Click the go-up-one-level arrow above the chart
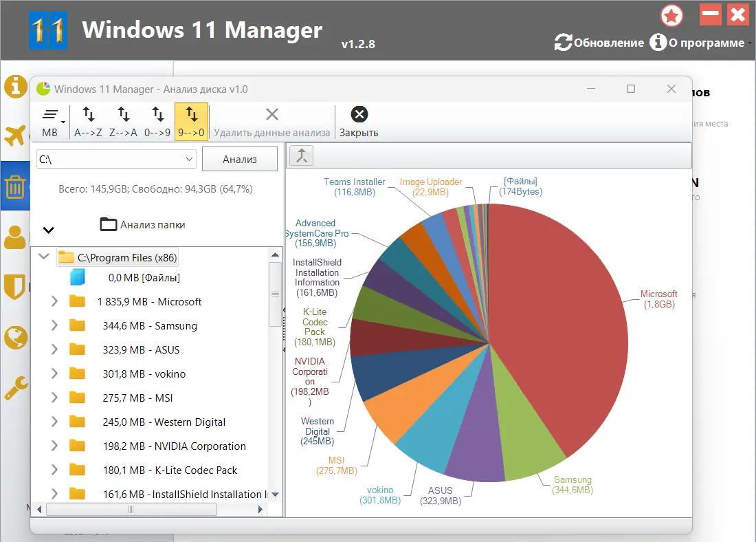 (302, 156)
